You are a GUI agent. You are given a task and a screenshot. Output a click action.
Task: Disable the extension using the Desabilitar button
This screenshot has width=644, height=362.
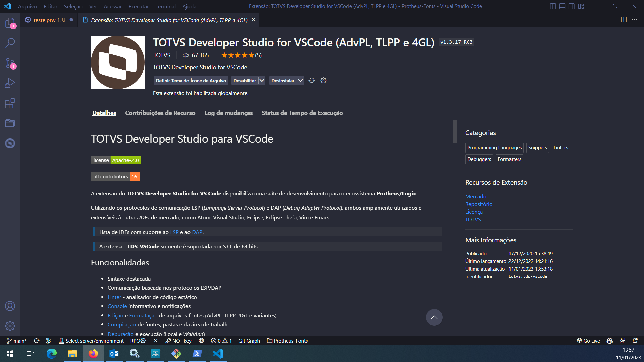(245, 80)
